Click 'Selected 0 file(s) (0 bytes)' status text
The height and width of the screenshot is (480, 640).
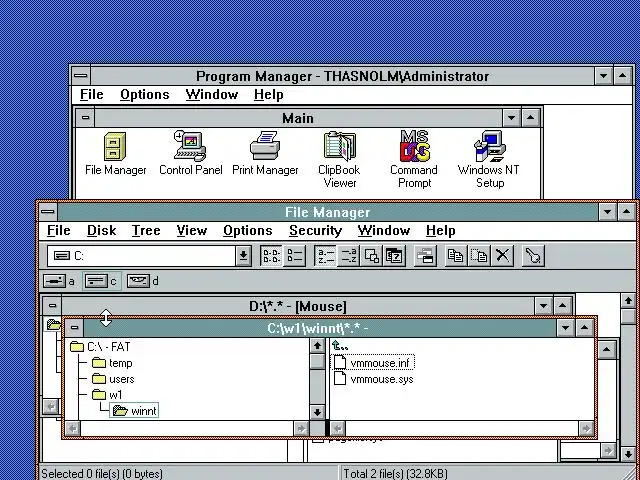(102, 473)
